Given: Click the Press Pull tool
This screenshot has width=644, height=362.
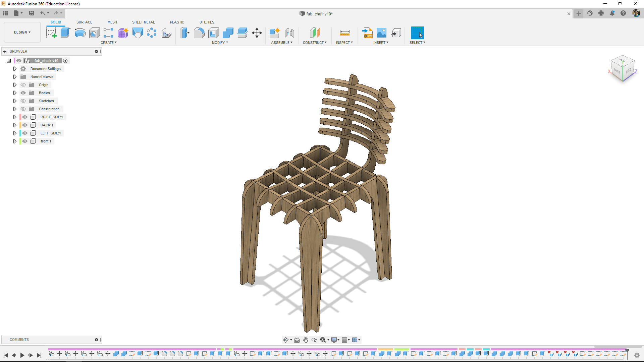Looking at the screenshot, I should point(184,33).
